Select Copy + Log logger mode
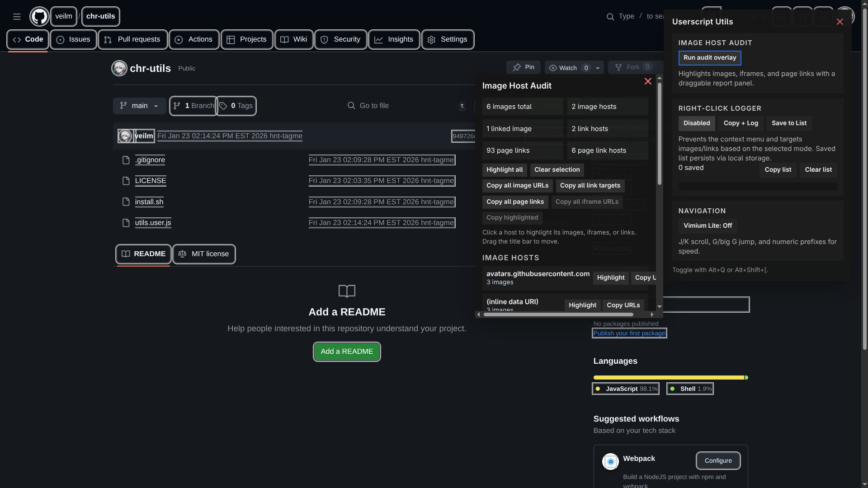The image size is (868, 488). tap(741, 123)
